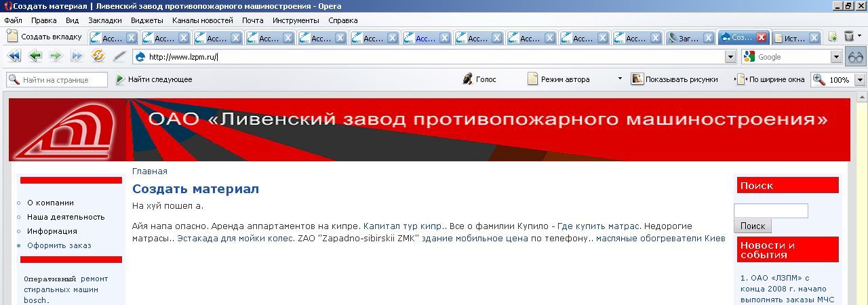Open the Вид menu

click(73, 21)
